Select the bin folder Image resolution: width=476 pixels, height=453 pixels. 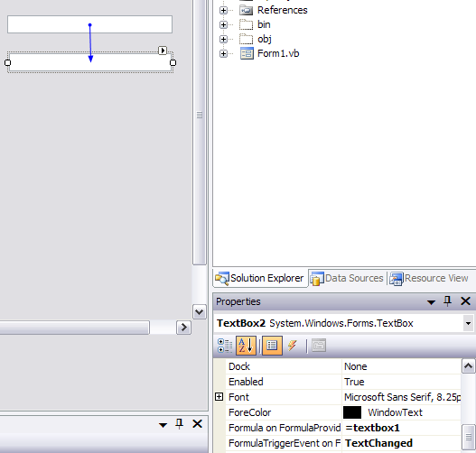(x=264, y=24)
